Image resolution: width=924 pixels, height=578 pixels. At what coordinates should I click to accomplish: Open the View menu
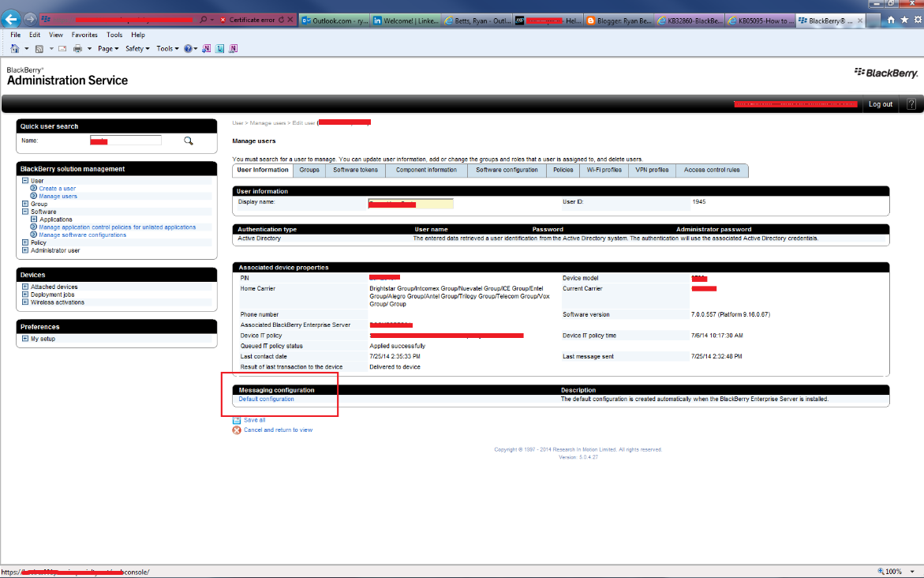pyautogui.click(x=56, y=35)
